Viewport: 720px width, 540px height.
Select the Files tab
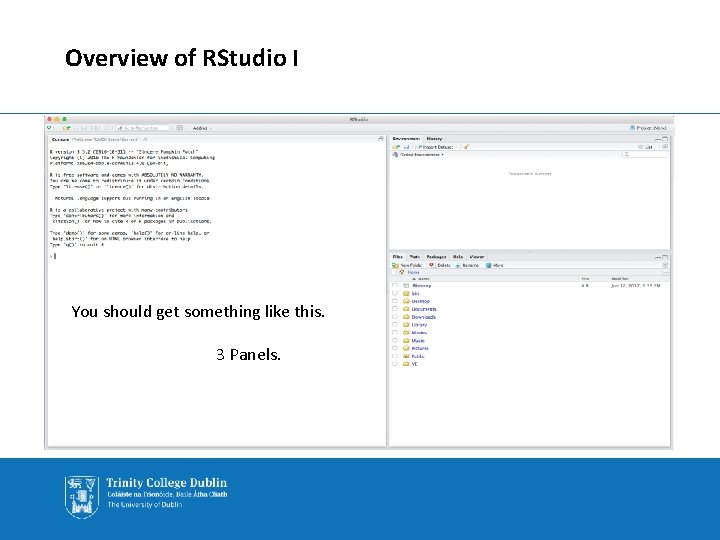tap(398, 257)
